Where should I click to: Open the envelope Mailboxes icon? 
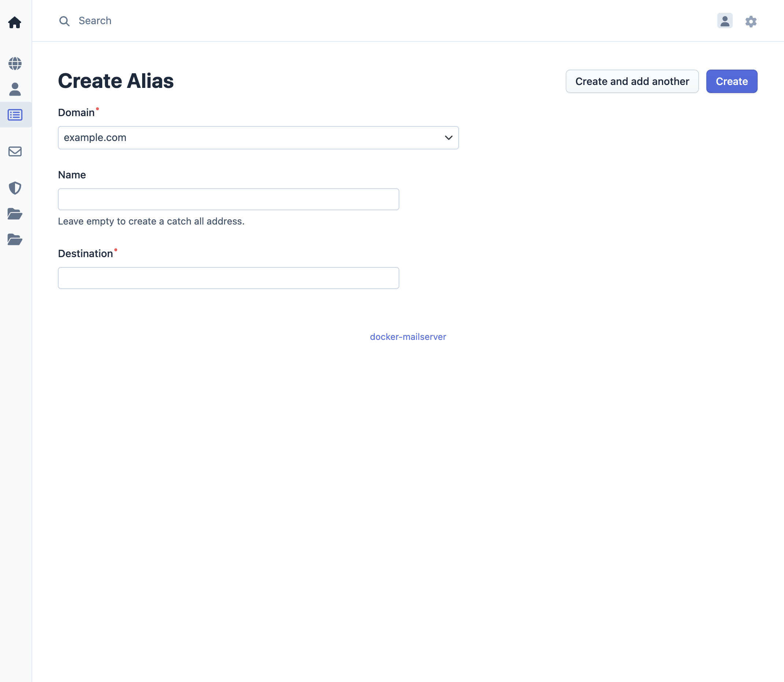(x=15, y=152)
